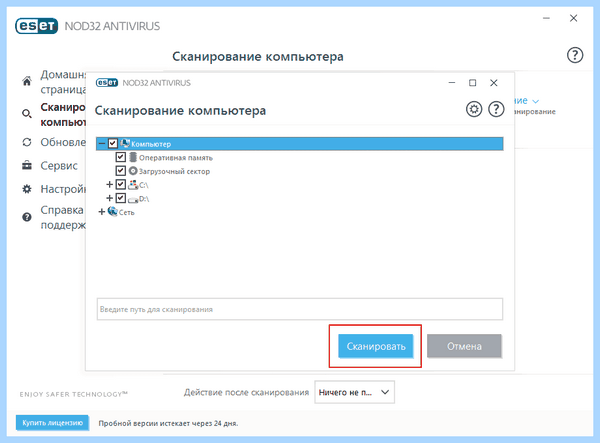Open Настройка in sidebar
Image resolution: width=600 pixels, height=443 pixels.
click(63, 189)
